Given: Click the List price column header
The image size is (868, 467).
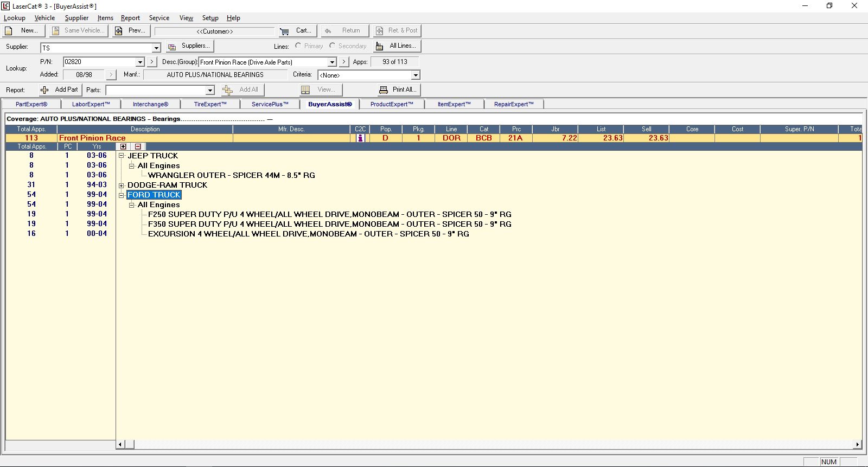Looking at the screenshot, I should pos(601,129).
